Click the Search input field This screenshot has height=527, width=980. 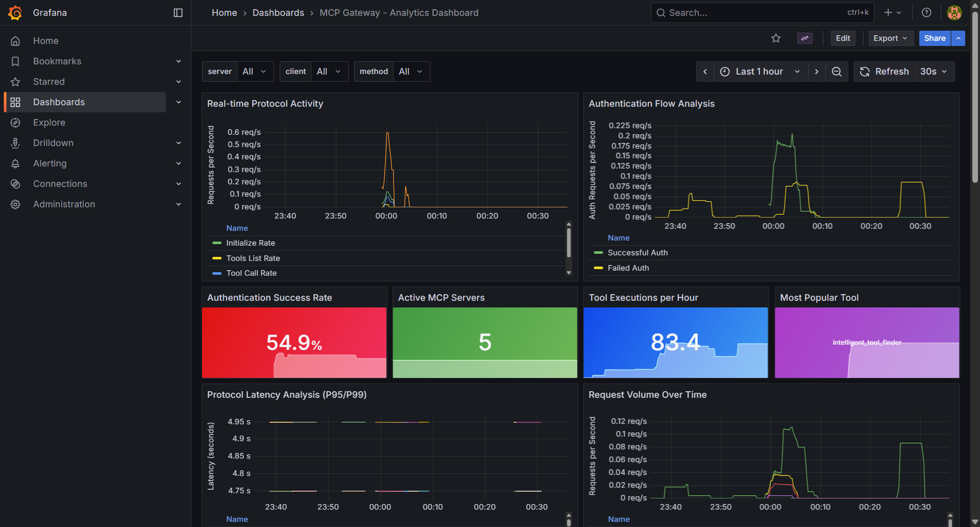[740, 12]
